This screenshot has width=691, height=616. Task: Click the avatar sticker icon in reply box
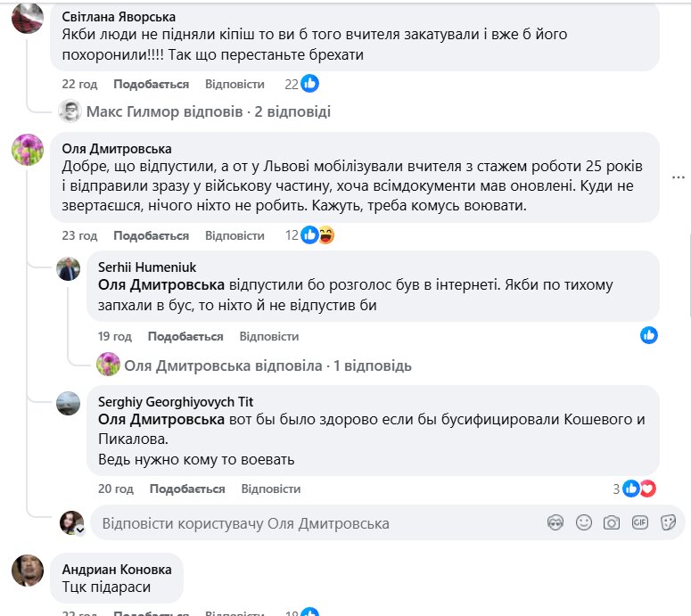click(x=555, y=523)
